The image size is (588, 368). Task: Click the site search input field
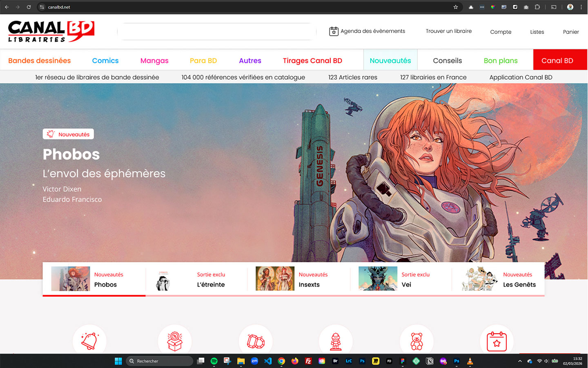point(217,31)
